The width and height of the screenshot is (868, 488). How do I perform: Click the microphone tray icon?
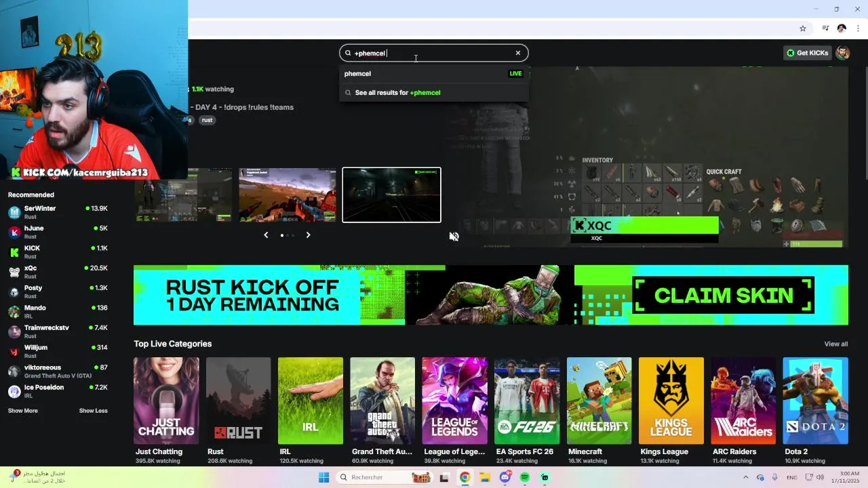point(774,477)
